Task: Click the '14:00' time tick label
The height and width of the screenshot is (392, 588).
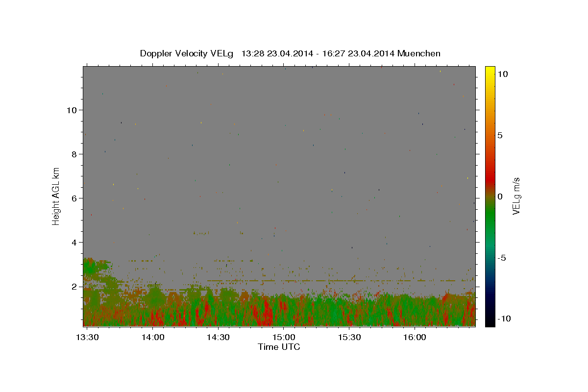Action: 153,338
